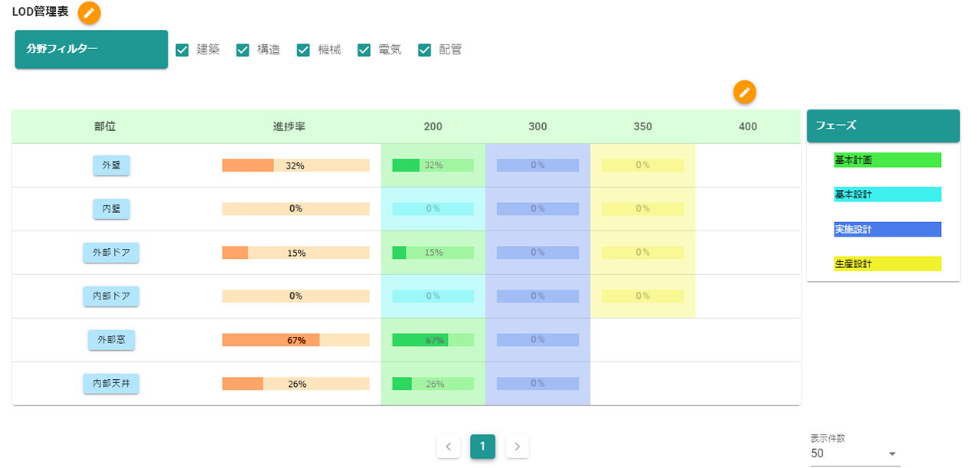Uncheck the 建築 checkbox

[x=182, y=50]
